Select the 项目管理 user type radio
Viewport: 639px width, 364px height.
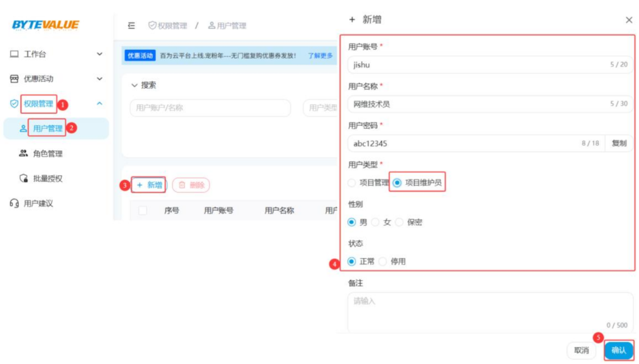coord(352,183)
